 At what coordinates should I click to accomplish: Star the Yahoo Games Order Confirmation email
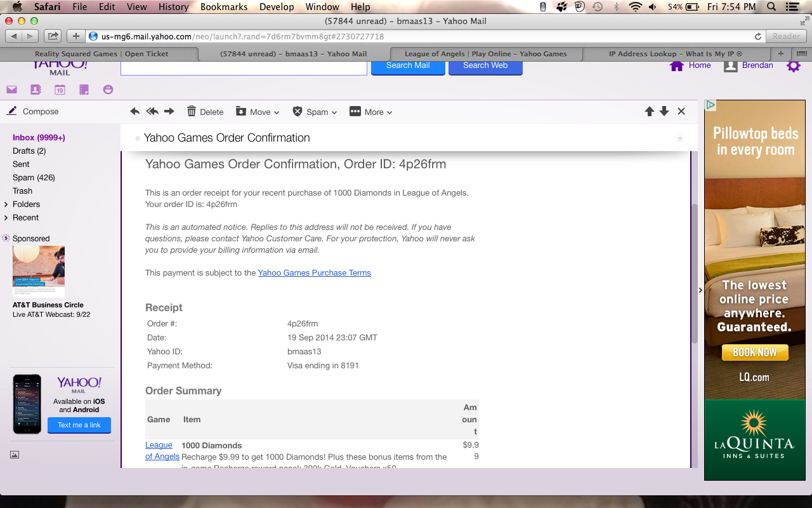tap(680, 138)
